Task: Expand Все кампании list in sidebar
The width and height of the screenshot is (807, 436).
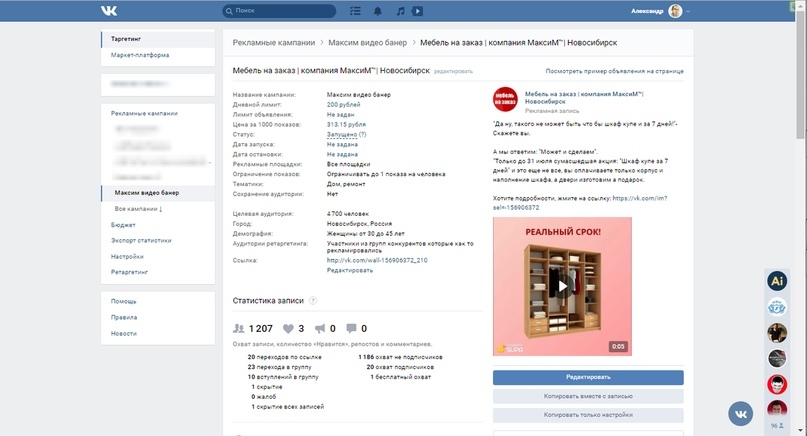Action: click(x=138, y=209)
